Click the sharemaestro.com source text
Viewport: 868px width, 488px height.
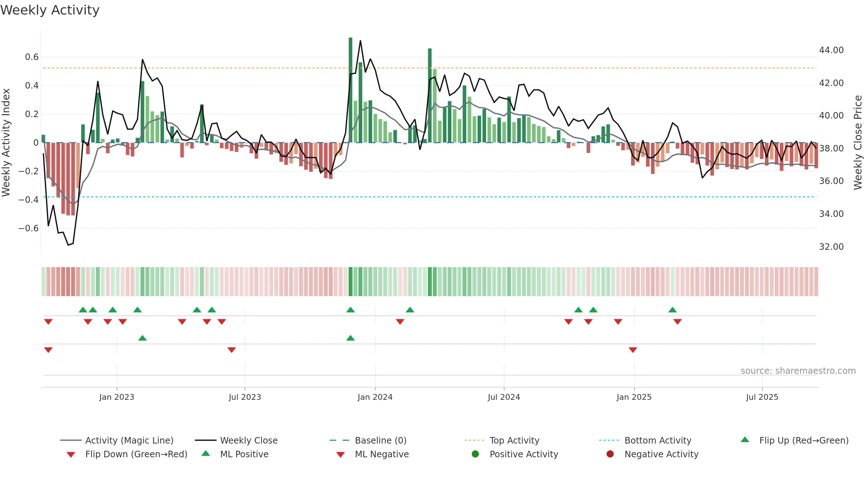pyautogui.click(x=798, y=371)
